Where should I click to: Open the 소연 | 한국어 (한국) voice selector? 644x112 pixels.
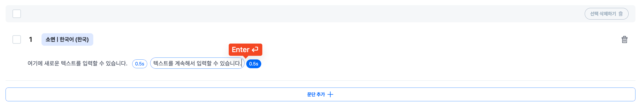tap(67, 40)
